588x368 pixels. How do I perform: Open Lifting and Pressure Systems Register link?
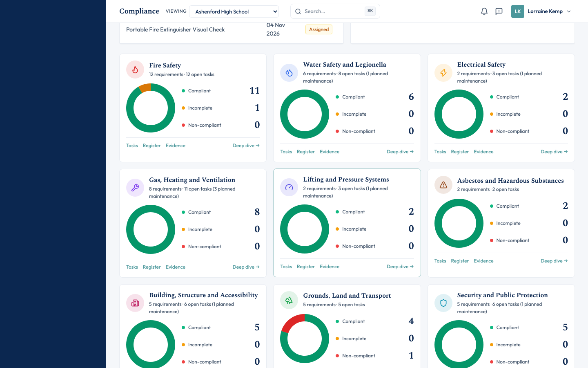(x=306, y=267)
